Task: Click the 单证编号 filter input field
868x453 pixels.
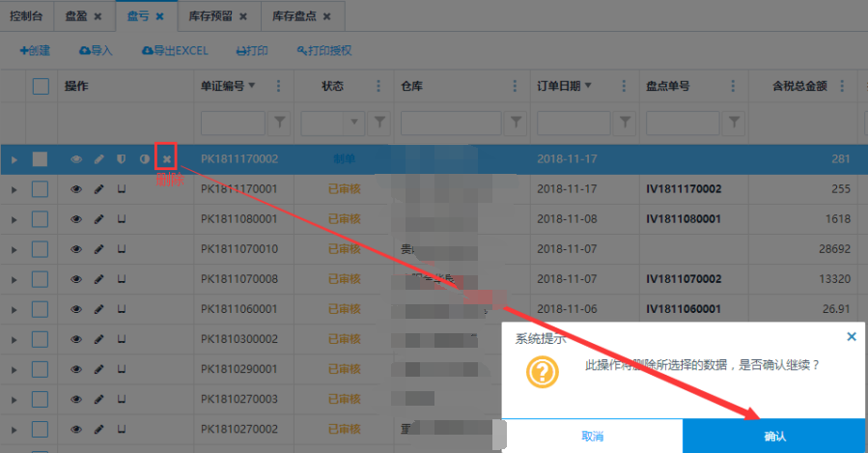Action: [232, 123]
